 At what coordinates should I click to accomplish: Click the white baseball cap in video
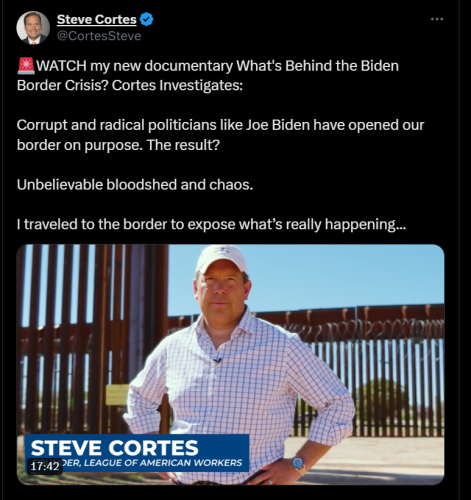221,259
